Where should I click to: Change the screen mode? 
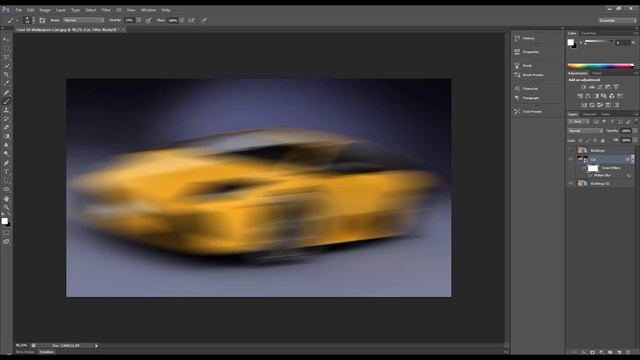point(6,242)
